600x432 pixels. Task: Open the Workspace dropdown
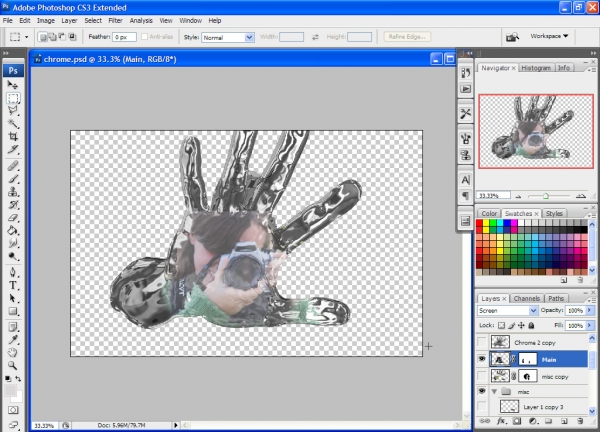point(549,36)
